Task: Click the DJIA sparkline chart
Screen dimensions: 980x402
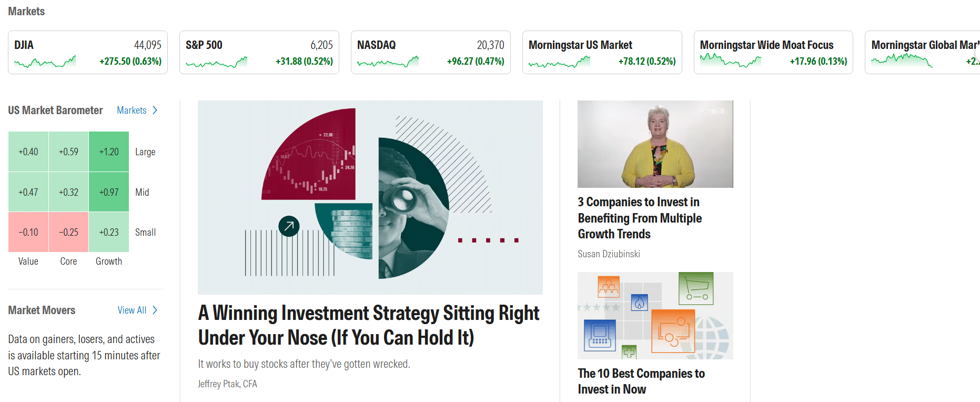Action: coord(44,62)
